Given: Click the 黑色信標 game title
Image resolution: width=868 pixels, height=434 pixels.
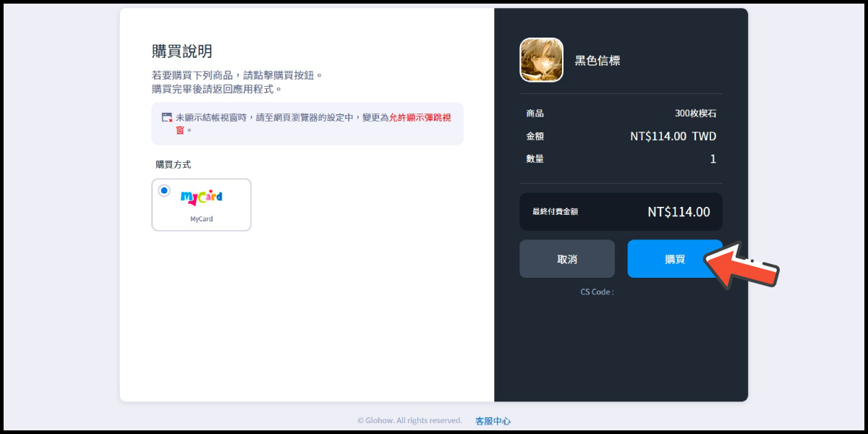Looking at the screenshot, I should (597, 61).
